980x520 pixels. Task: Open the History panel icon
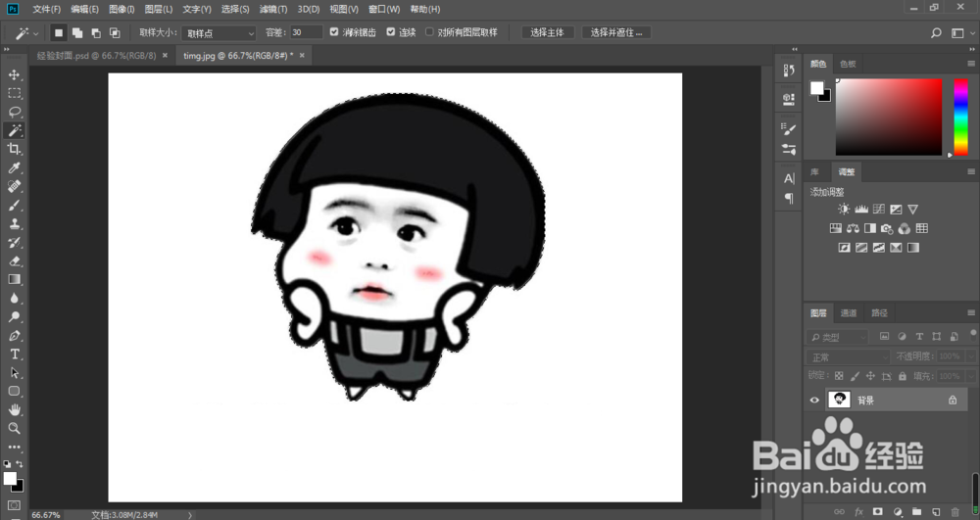tap(789, 71)
